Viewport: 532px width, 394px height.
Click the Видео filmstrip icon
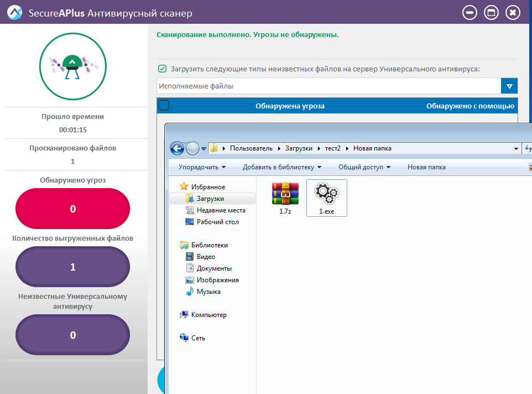[190, 257]
